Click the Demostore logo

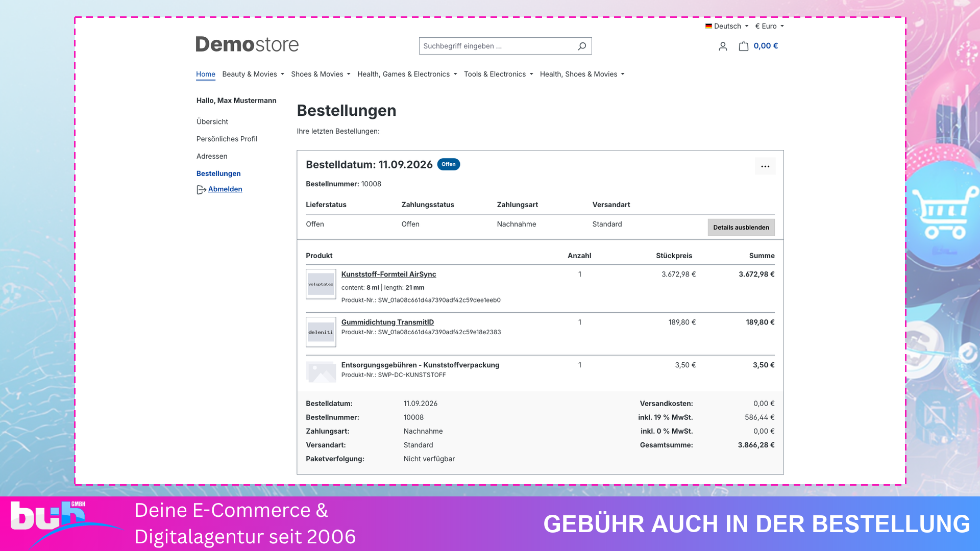[247, 45]
